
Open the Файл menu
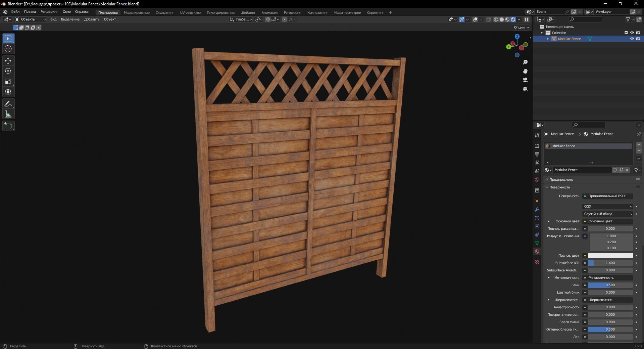[x=15, y=12]
